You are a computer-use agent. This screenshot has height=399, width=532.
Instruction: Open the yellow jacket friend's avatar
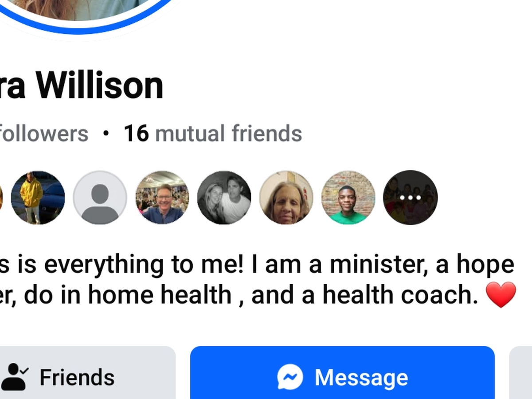38,197
